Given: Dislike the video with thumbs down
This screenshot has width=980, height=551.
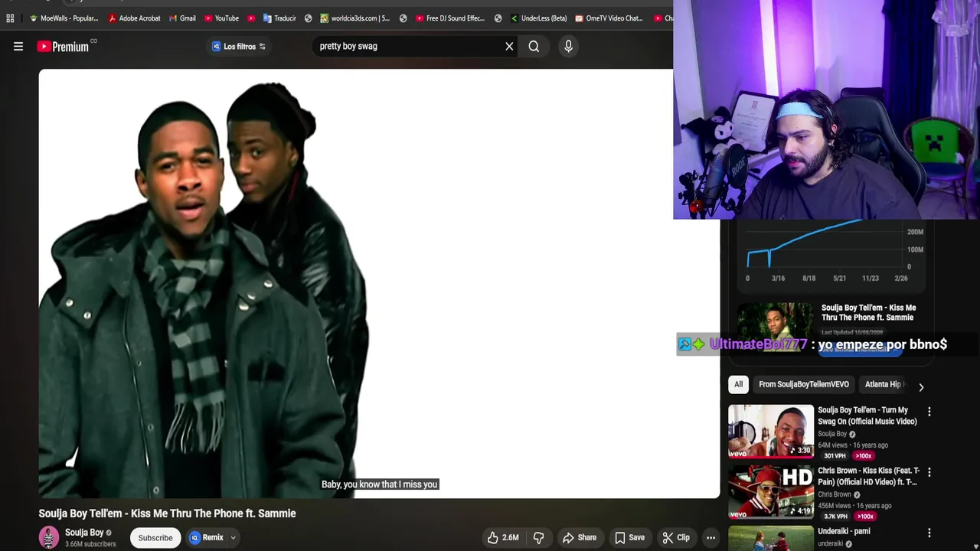Looking at the screenshot, I should click(x=538, y=537).
